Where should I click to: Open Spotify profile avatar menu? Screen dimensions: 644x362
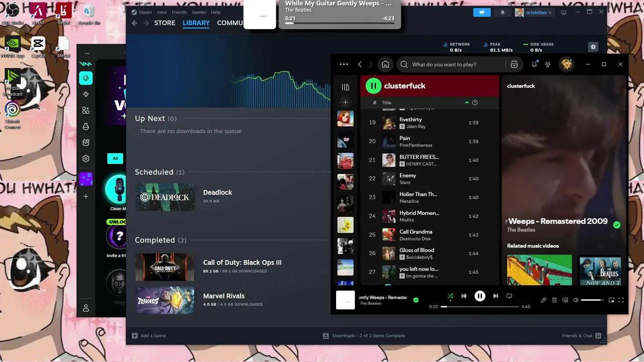[567, 64]
